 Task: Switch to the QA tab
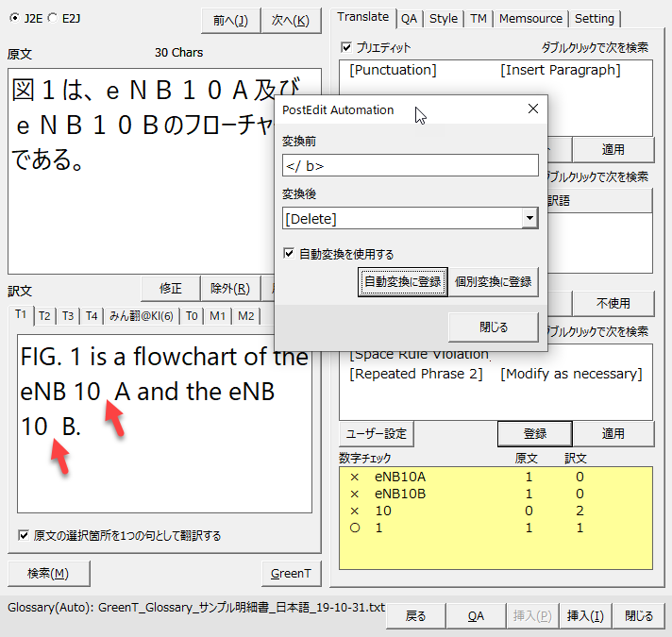point(409,18)
